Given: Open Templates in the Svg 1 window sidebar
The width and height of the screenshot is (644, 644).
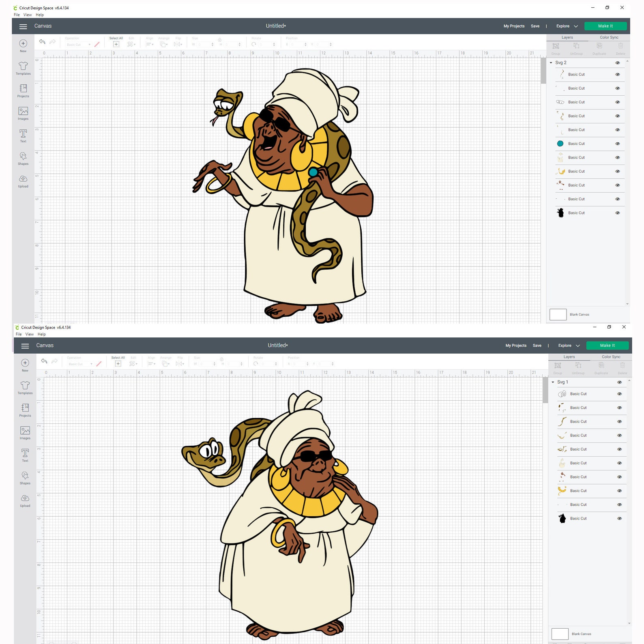Looking at the screenshot, I should (25, 388).
